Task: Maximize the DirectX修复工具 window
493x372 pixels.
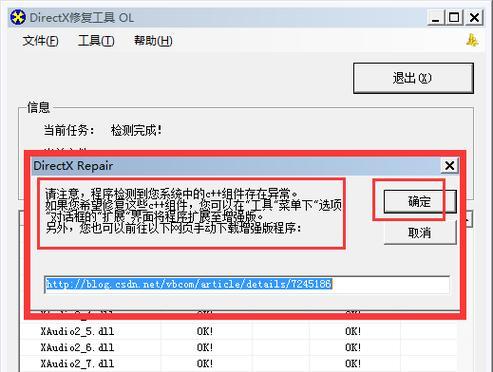Action: pos(454,17)
